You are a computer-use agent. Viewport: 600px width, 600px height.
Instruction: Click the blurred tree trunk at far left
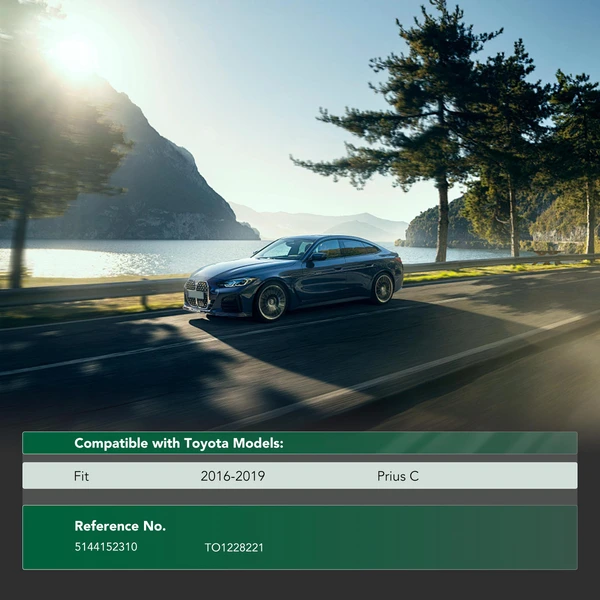(x=18, y=240)
